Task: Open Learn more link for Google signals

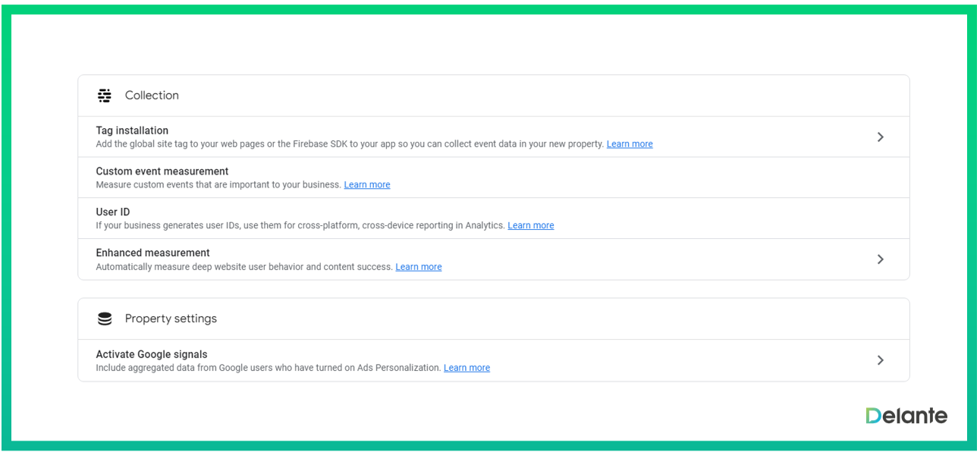Action: click(466, 368)
